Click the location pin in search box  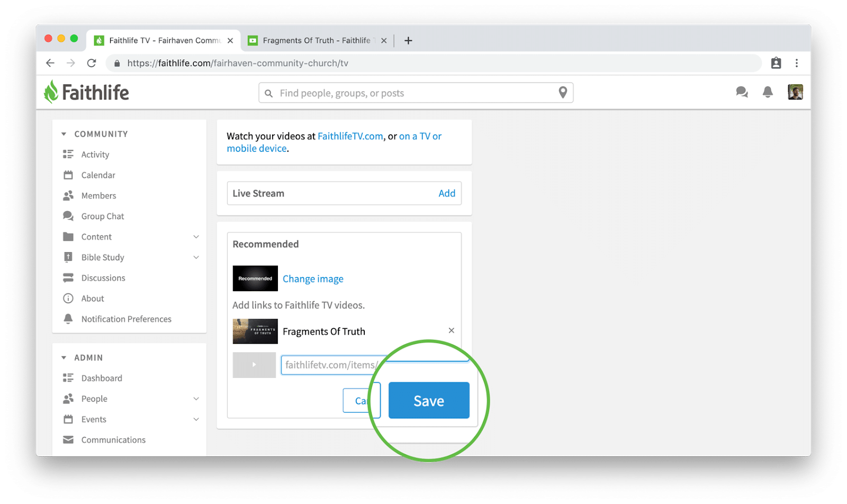[563, 93]
